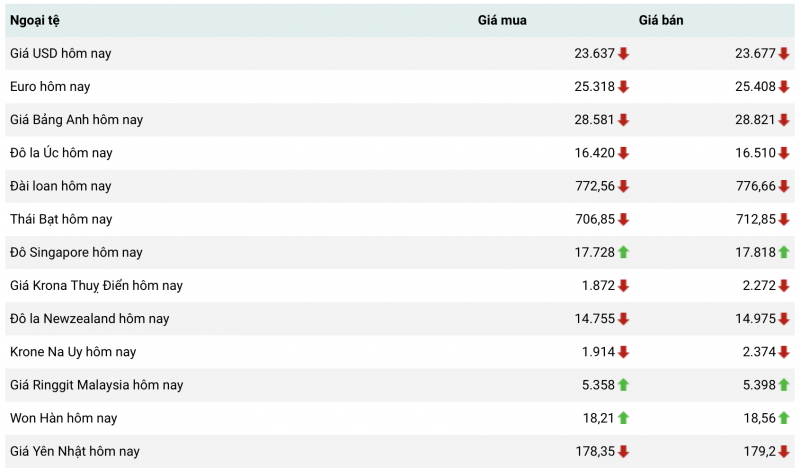Open the "Giá USD hôm nay" row label
Image resolution: width=800 pixels, height=469 pixels.
click(60, 54)
